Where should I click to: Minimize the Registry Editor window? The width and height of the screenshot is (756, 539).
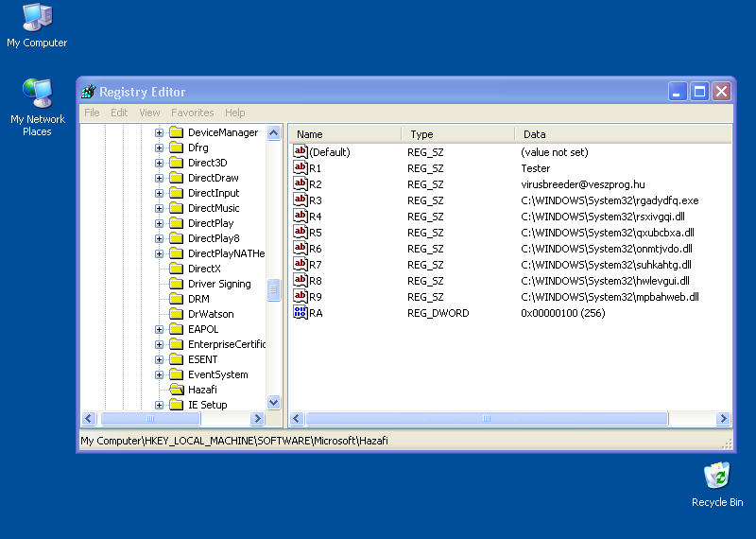coord(678,91)
